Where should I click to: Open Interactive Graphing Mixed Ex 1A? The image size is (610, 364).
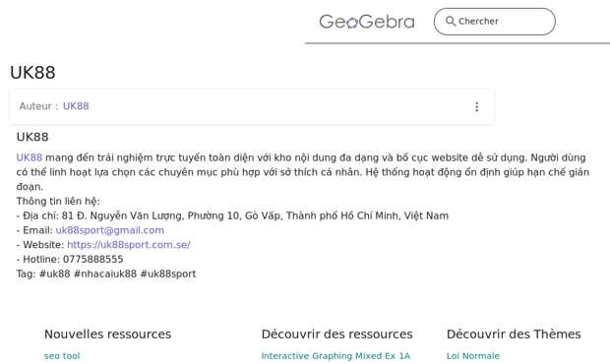coord(335,356)
